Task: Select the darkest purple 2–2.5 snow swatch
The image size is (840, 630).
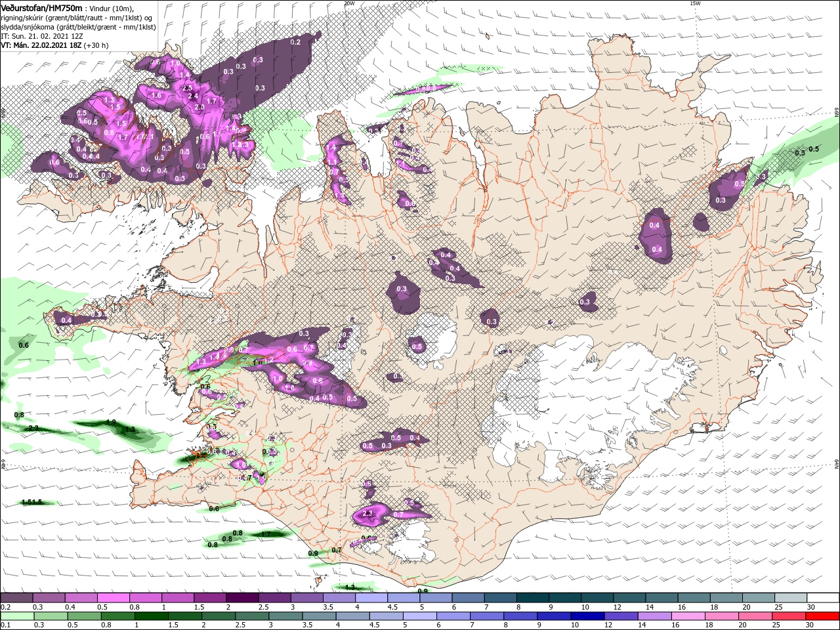Action: coord(242,598)
